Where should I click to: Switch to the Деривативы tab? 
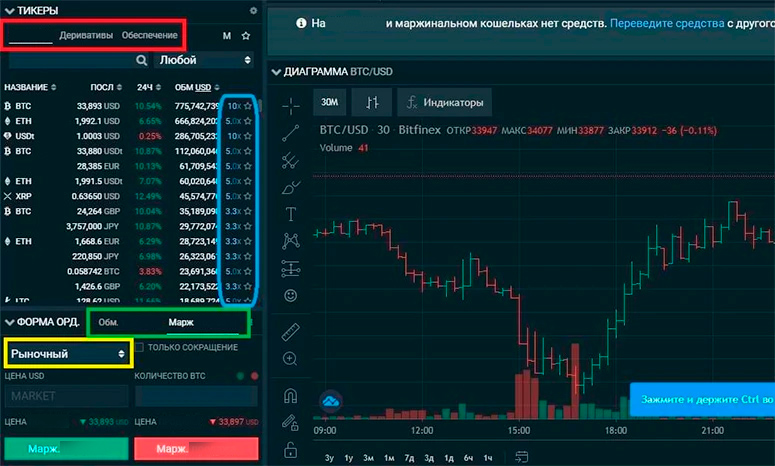pos(85,36)
